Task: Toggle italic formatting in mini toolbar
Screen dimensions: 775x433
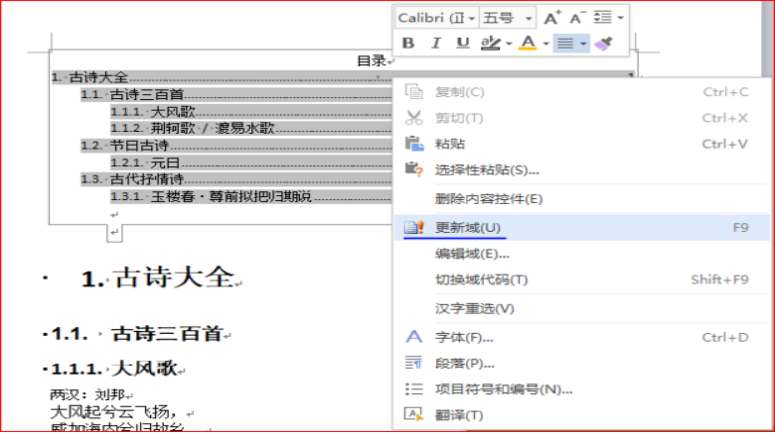Action: pyautogui.click(x=435, y=43)
